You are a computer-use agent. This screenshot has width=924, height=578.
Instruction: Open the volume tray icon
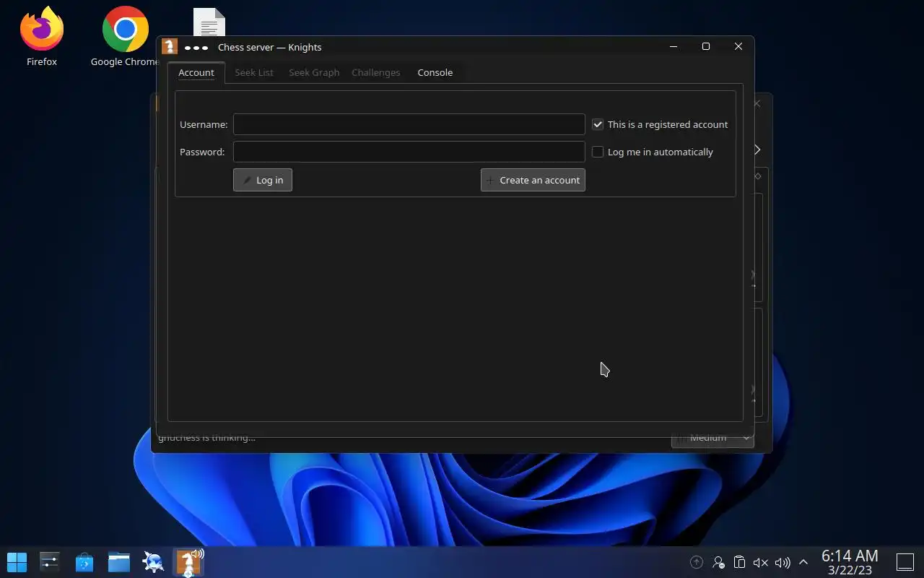(x=783, y=562)
